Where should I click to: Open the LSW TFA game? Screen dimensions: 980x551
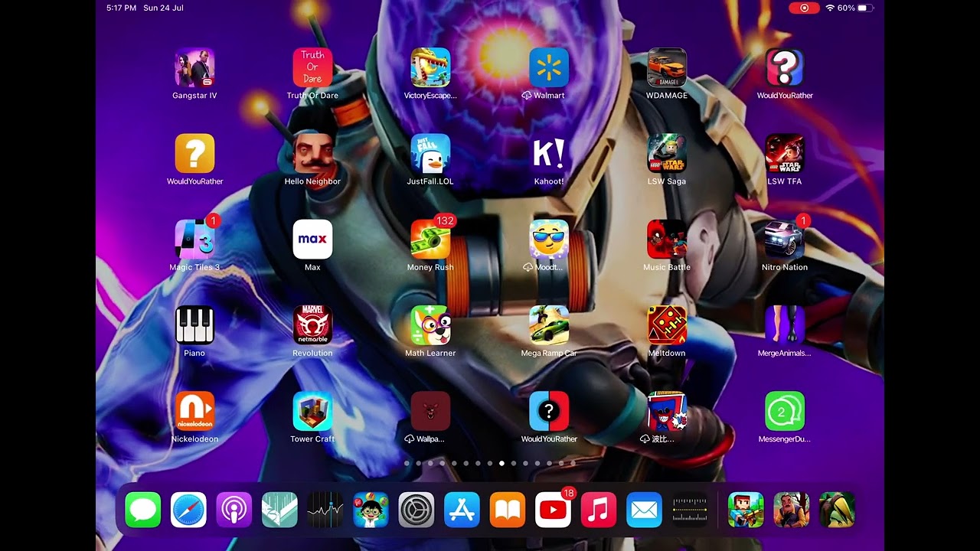click(x=785, y=153)
